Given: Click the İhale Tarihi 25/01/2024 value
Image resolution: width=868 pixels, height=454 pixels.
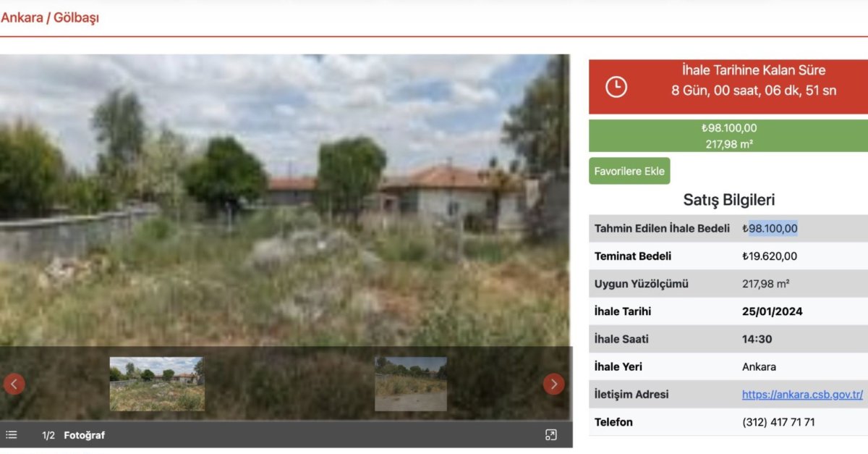Looking at the screenshot, I should pos(773,312).
